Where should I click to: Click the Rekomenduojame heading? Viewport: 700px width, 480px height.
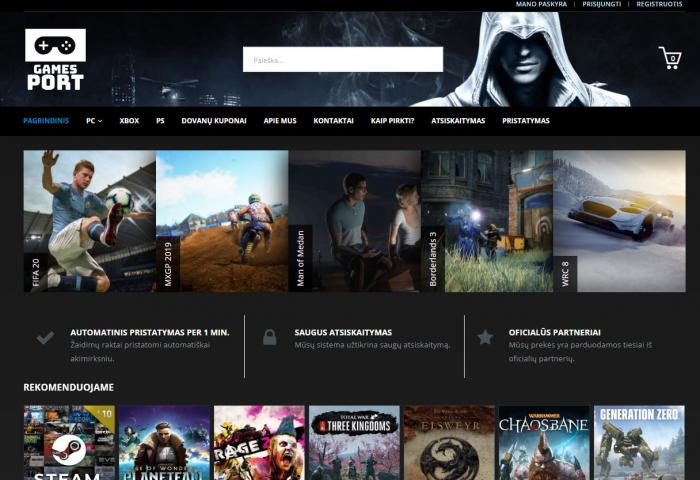[x=68, y=387]
